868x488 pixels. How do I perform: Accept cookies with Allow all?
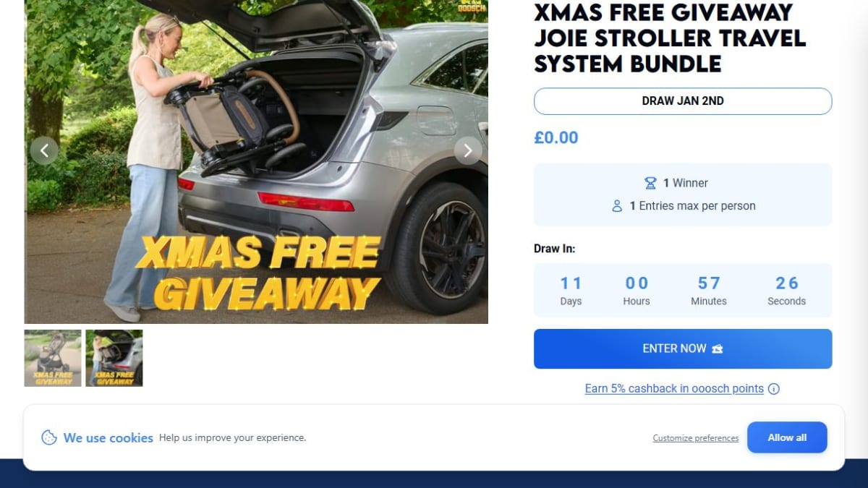tap(787, 437)
